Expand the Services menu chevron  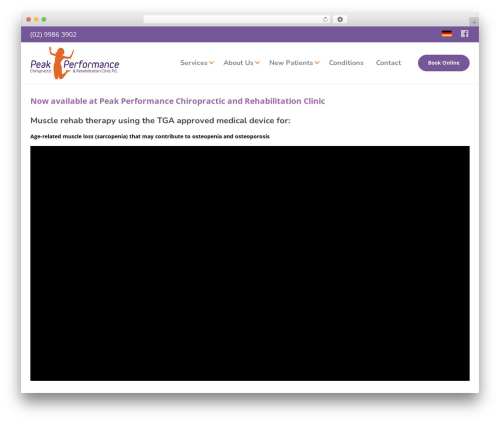pyautogui.click(x=211, y=63)
